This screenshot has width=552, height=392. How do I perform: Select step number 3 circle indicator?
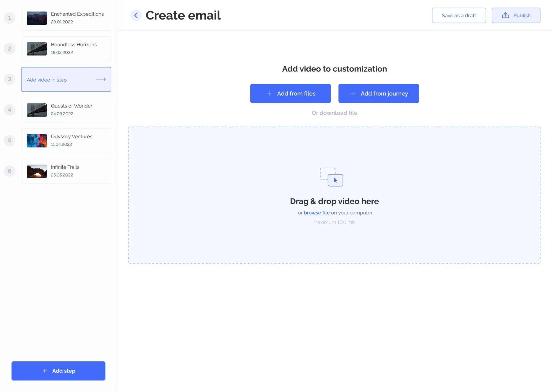coord(9,79)
